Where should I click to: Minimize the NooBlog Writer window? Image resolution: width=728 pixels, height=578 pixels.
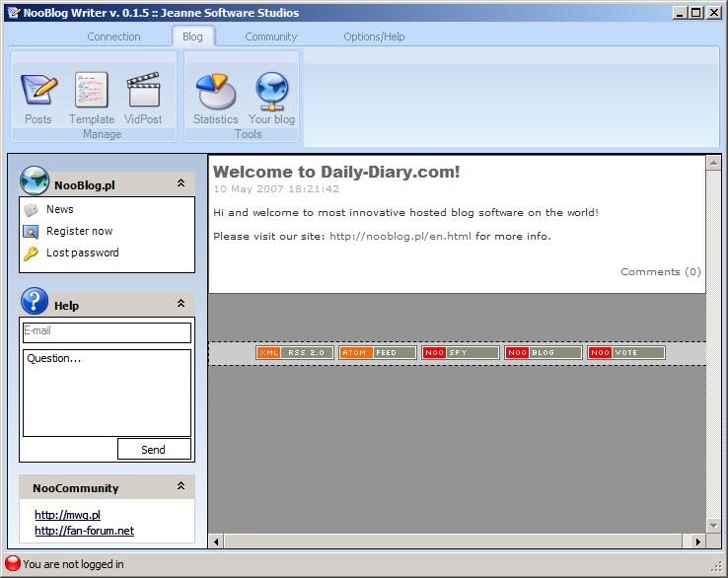click(680, 13)
